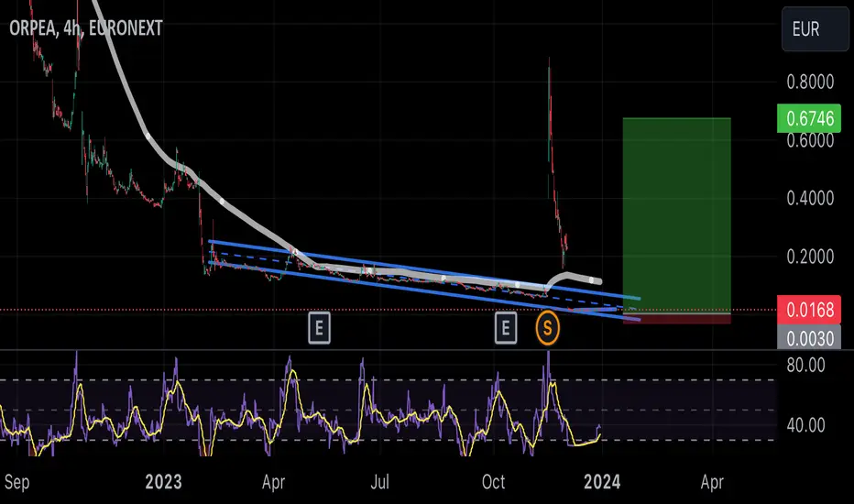Select the red 0.0168 current price label
This screenshot has height=504, width=854.
coord(809,310)
